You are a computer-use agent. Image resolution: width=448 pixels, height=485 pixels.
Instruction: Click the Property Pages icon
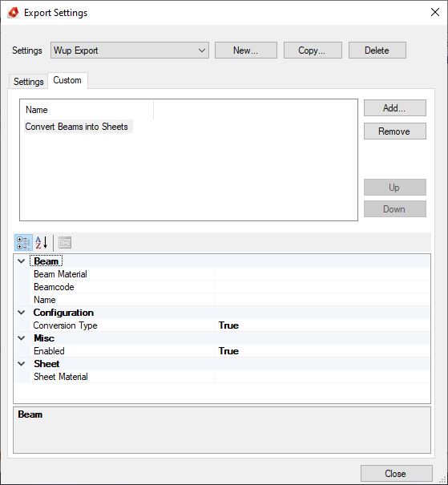point(65,243)
